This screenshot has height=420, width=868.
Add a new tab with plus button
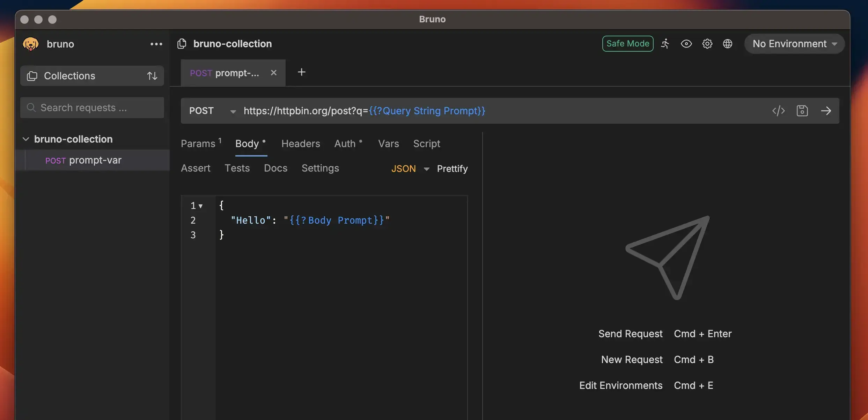tap(301, 72)
